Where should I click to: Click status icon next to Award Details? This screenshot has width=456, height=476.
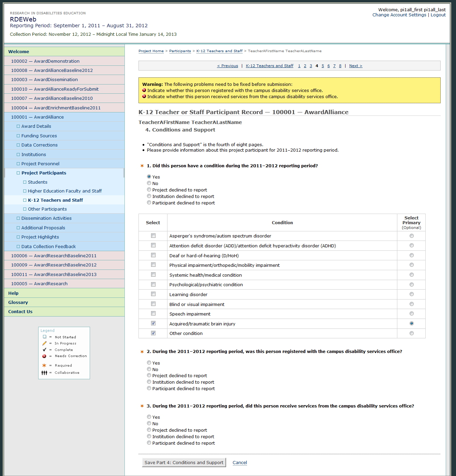click(x=18, y=126)
